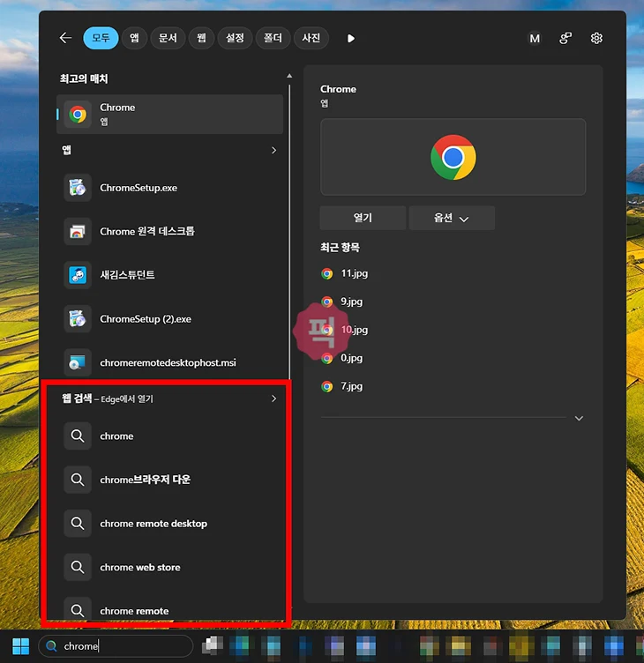Open recent item 11.jpg
644x663 pixels.
344,273
